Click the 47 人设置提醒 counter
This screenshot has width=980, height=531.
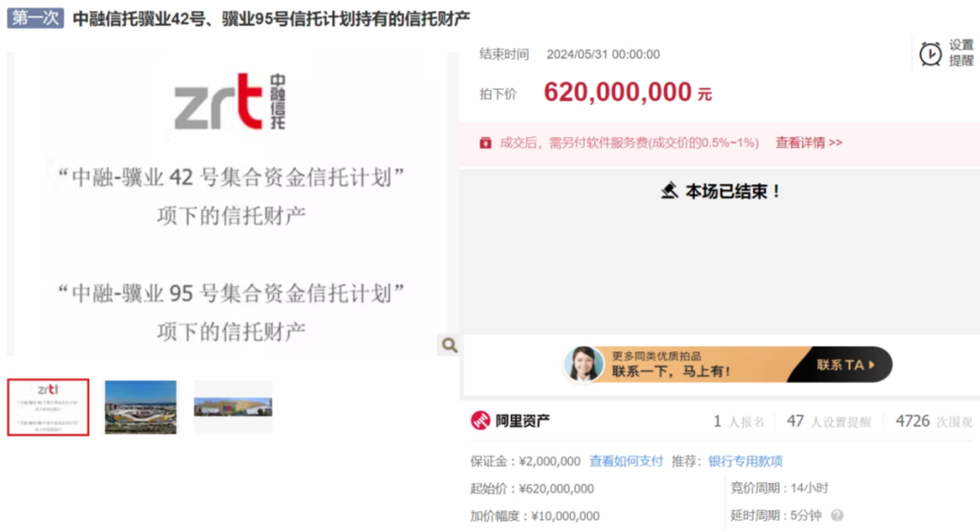click(828, 421)
